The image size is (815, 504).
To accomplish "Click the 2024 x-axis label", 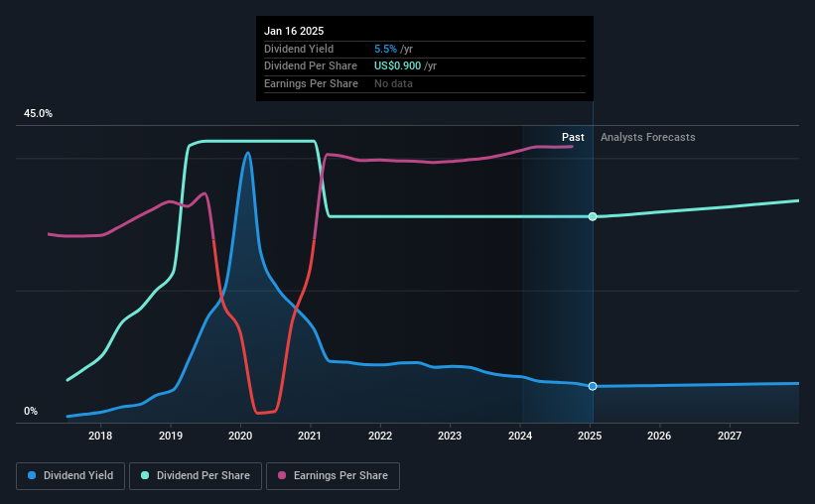I will pos(520,436).
